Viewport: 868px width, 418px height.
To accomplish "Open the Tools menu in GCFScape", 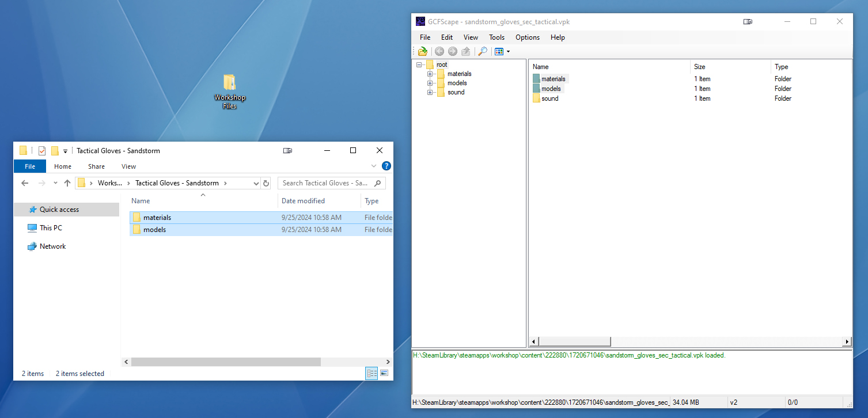I will (x=496, y=37).
